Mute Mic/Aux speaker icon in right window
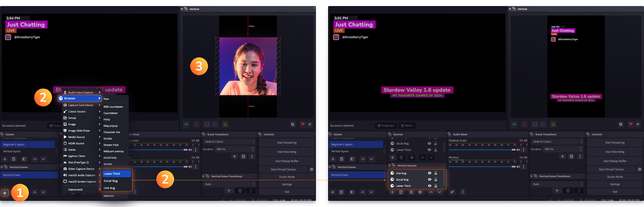The width and height of the screenshot is (644, 207). pyautogui.click(x=518, y=166)
